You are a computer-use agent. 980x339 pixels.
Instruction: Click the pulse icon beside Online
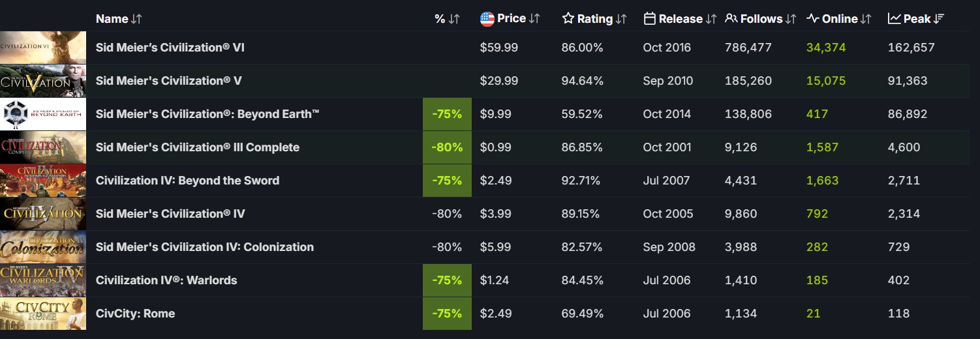[812, 19]
